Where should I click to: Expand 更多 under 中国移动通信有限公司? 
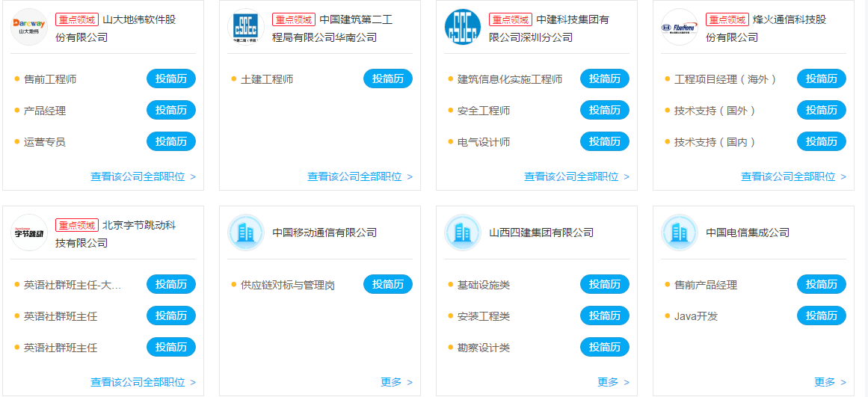pyautogui.click(x=396, y=382)
